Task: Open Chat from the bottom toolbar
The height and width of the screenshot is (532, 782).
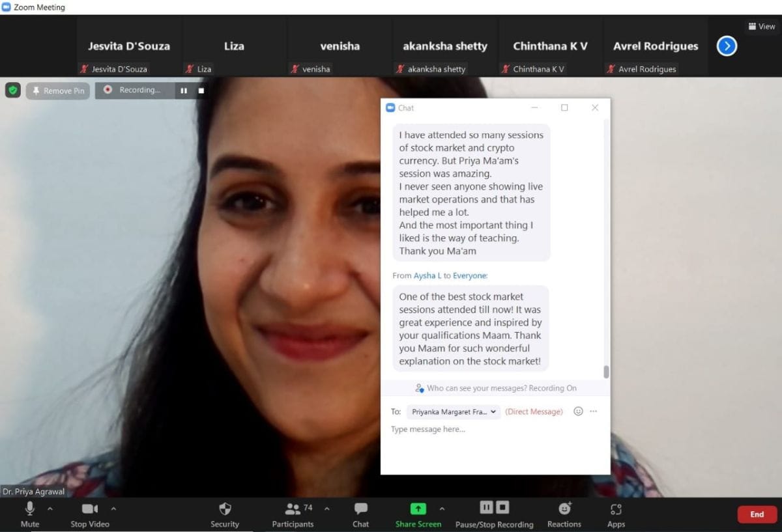Action: 360,509
